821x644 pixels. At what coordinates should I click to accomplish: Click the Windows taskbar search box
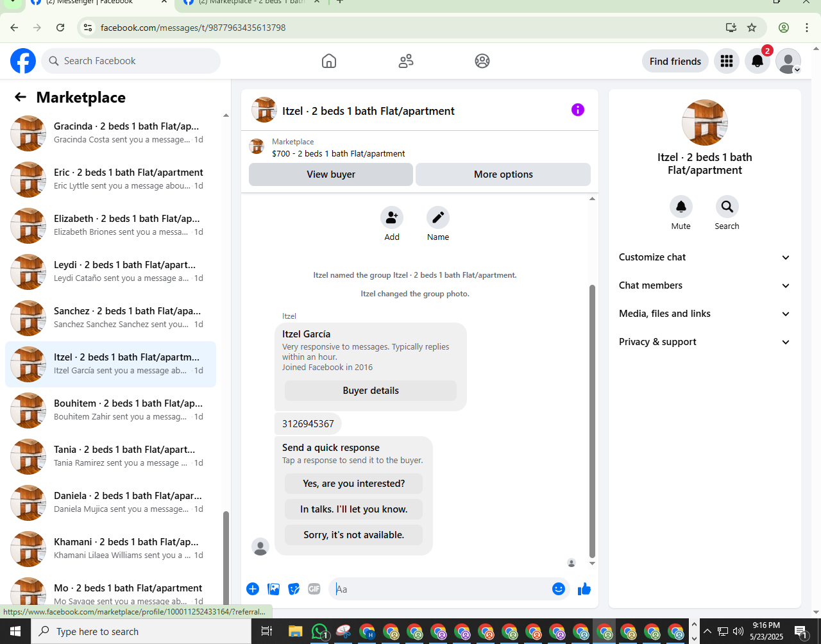141,631
